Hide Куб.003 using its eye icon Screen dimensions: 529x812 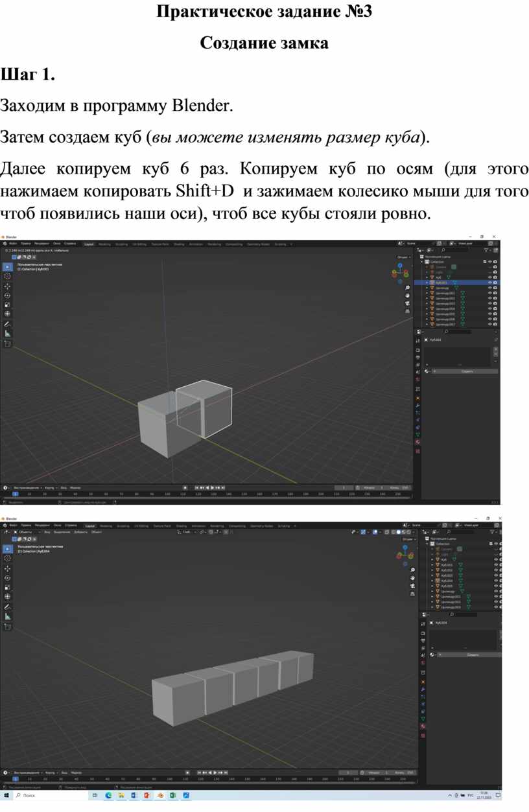pos(497,575)
